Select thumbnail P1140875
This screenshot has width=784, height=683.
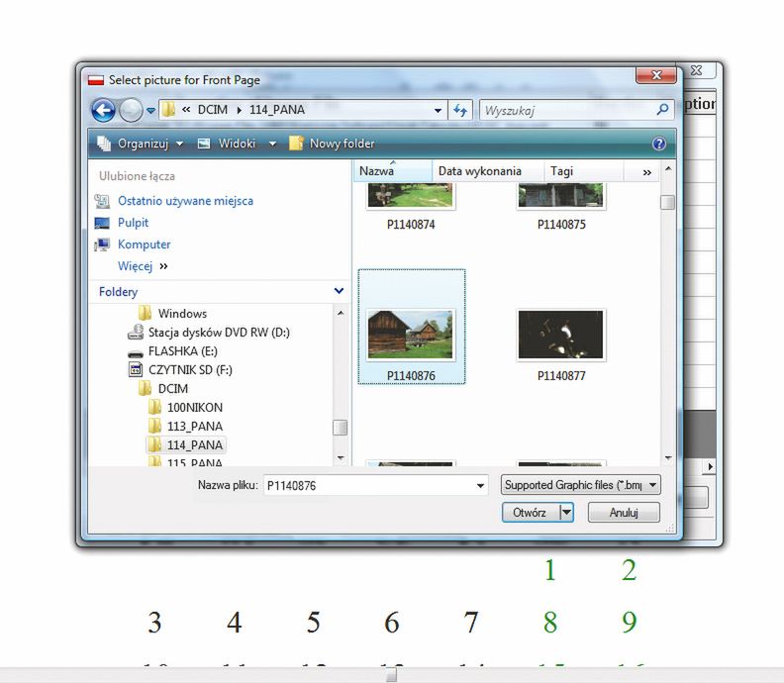[x=561, y=195]
